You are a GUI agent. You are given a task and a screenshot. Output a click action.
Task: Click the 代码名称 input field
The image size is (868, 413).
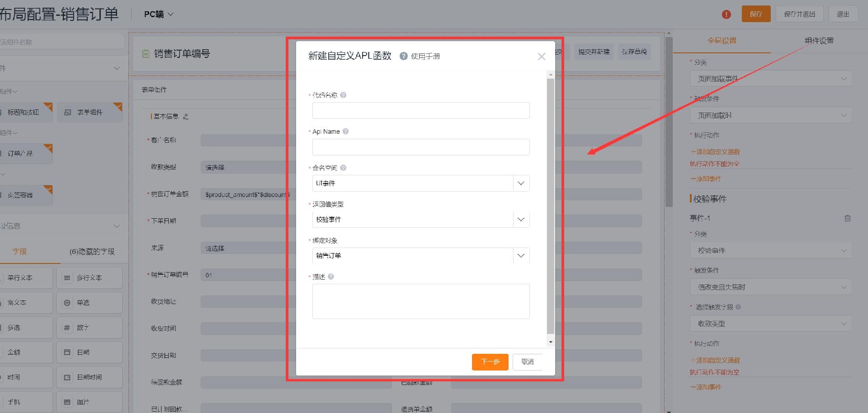[x=421, y=111]
